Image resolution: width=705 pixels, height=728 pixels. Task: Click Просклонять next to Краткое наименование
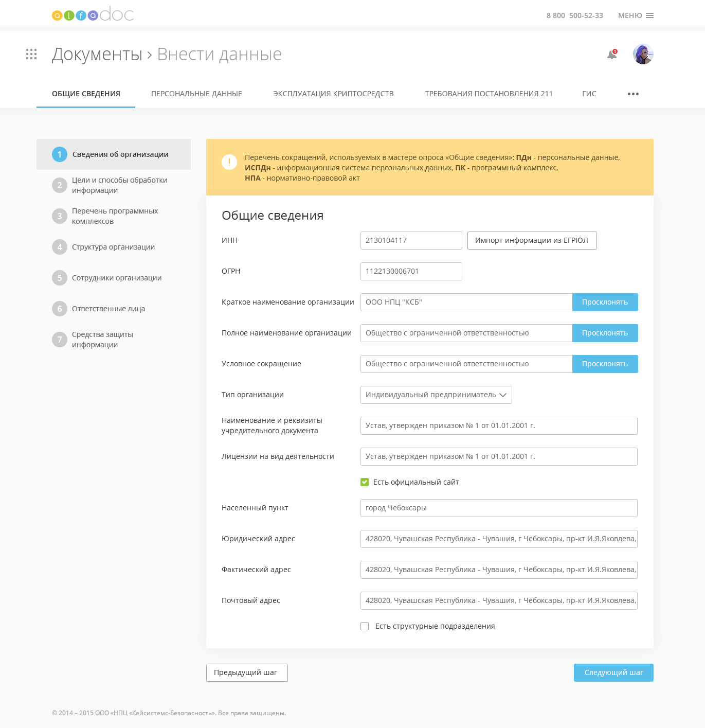tap(605, 302)
